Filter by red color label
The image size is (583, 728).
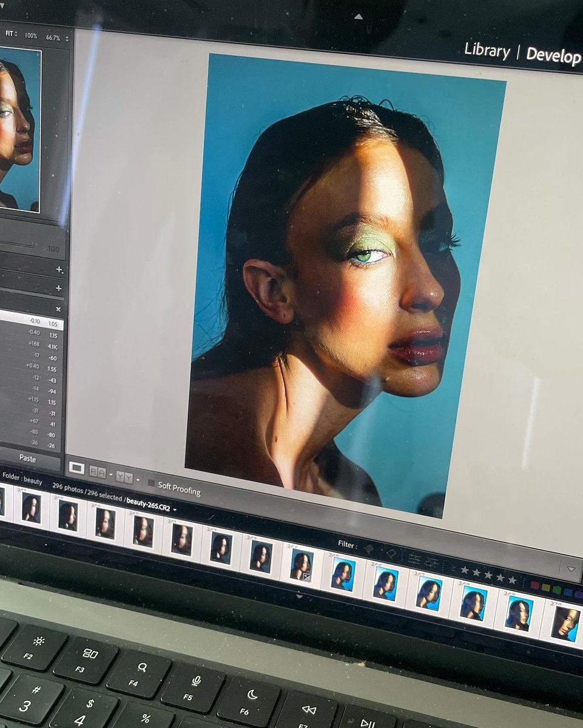pyautogui.click(x=534, y=585)
